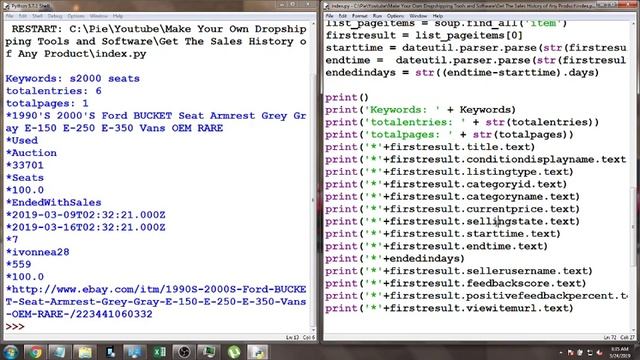Click the print 'totalentries: ' code line
640x360 pixels.
tap(462, 122)
